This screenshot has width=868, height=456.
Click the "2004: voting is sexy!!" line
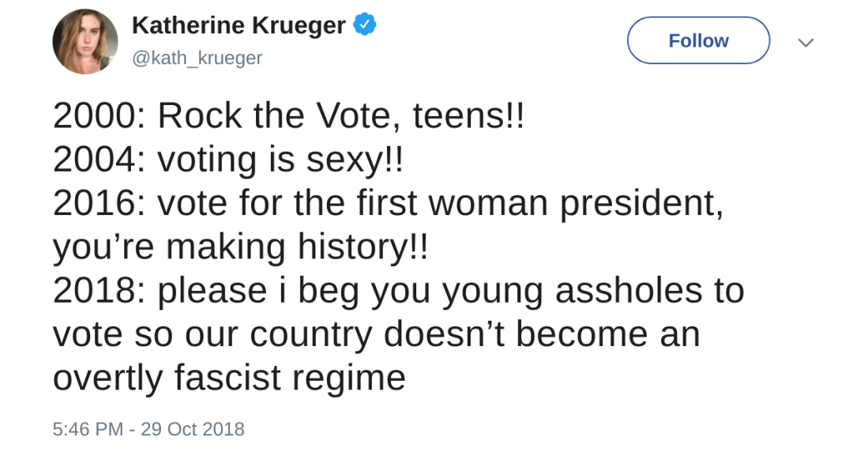pos(227,160)
